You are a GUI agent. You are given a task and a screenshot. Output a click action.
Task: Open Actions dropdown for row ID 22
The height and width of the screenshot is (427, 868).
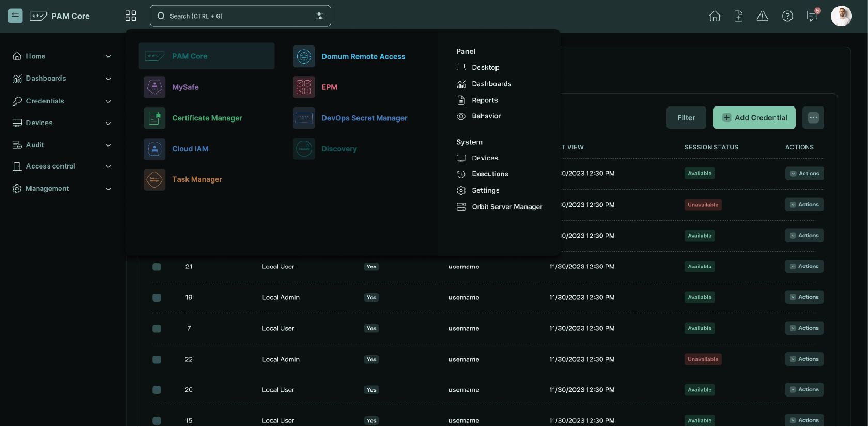804,359
